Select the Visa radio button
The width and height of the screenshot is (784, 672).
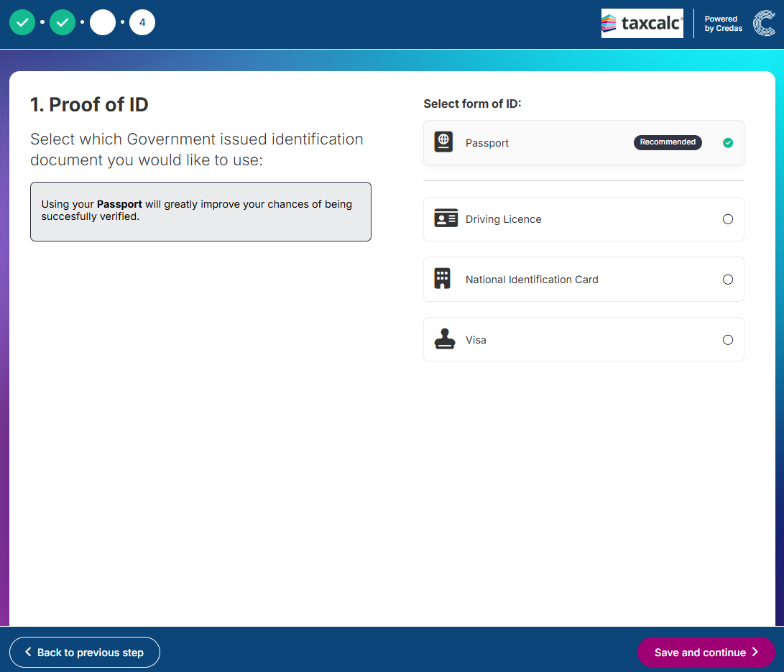728,340
